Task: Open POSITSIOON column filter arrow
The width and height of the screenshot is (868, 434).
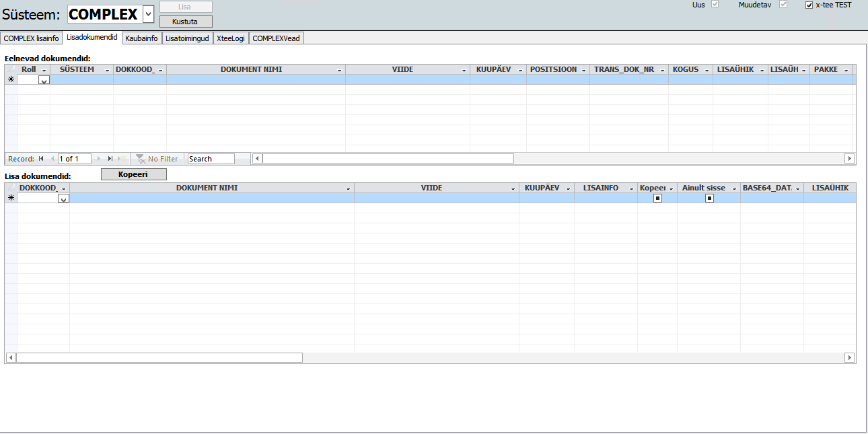Action: [x=584, y=70]
